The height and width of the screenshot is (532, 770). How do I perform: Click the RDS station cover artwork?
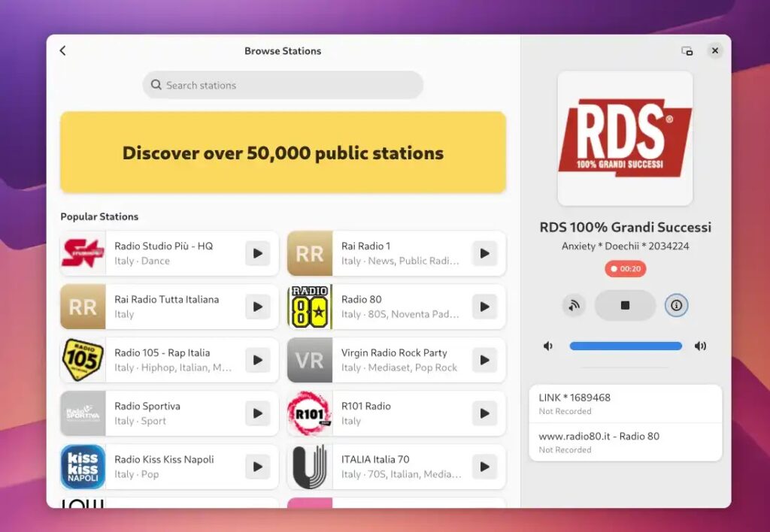tap(625, 138)
